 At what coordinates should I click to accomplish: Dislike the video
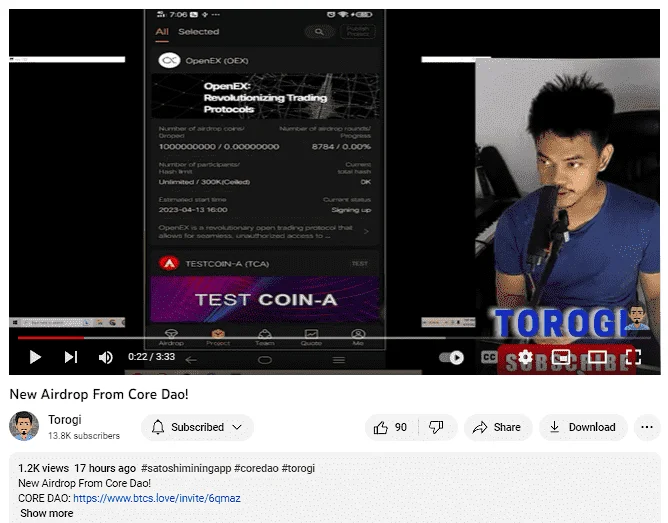(x=436, y=427)
